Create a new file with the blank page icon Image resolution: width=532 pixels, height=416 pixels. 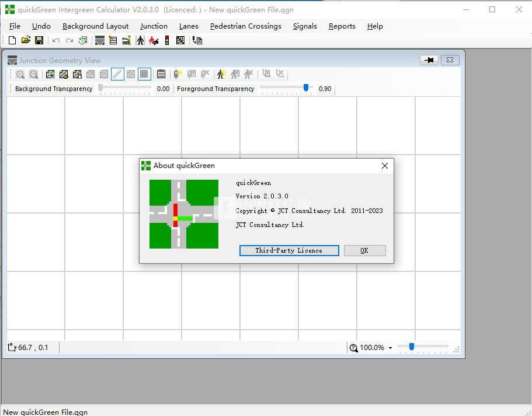12,40
